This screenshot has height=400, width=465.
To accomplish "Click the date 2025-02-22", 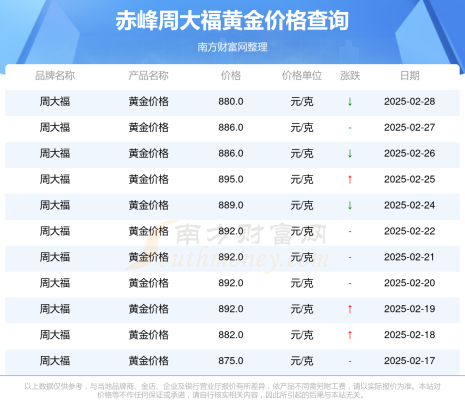I will point(409,231).
